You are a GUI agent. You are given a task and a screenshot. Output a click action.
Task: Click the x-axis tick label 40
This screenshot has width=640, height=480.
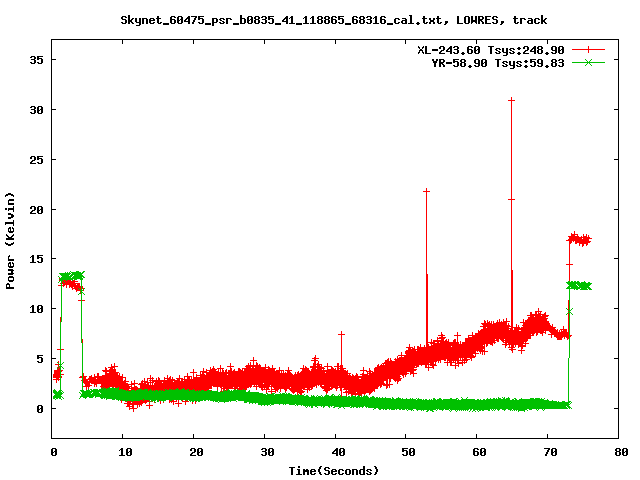(338, 452)
